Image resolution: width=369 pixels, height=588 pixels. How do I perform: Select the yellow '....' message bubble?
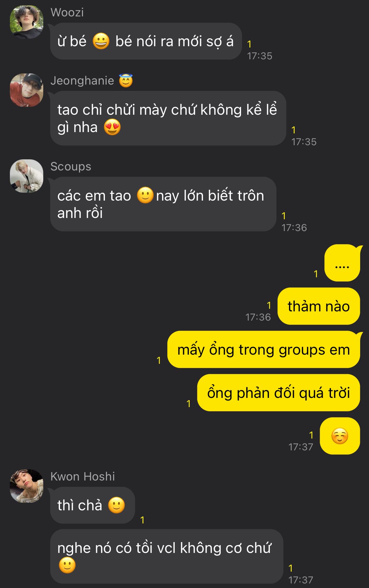tap(342, 263)
